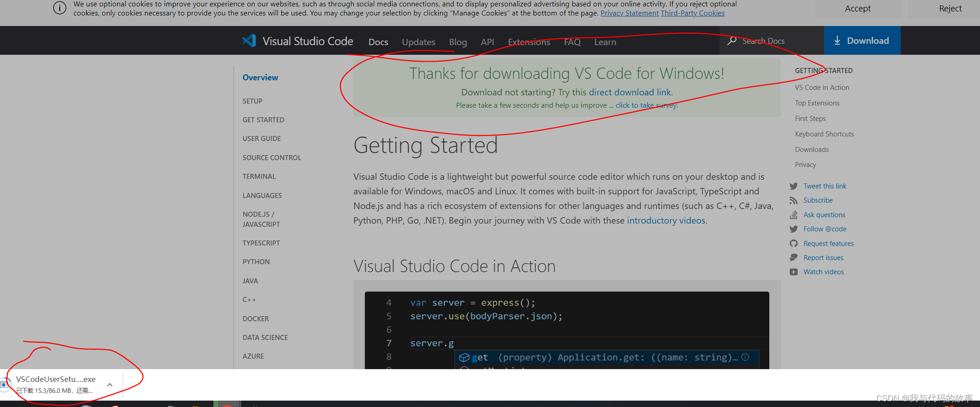
Task: Click the Watch videos link
Action: 824,271
